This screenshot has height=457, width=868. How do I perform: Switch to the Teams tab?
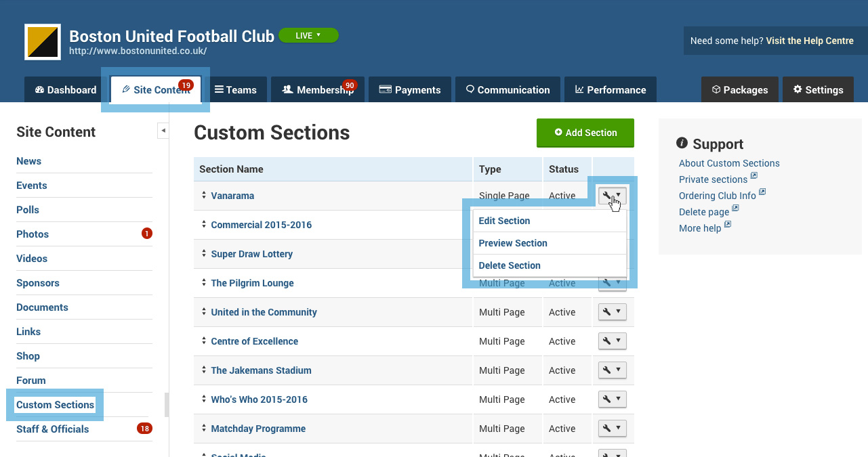[x=235, y=90]
